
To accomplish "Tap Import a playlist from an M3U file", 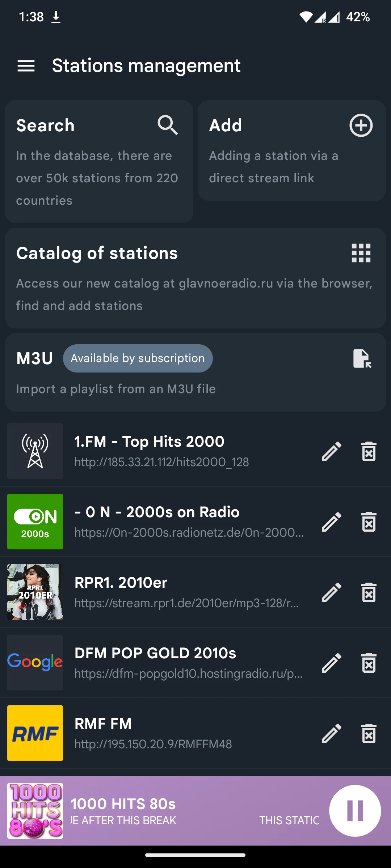I will [116, 389].
